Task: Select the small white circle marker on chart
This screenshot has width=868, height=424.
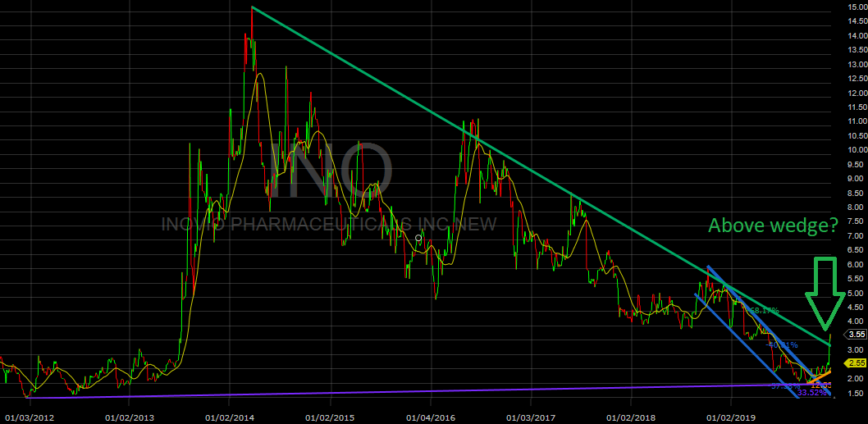Action: click(418, 238)
